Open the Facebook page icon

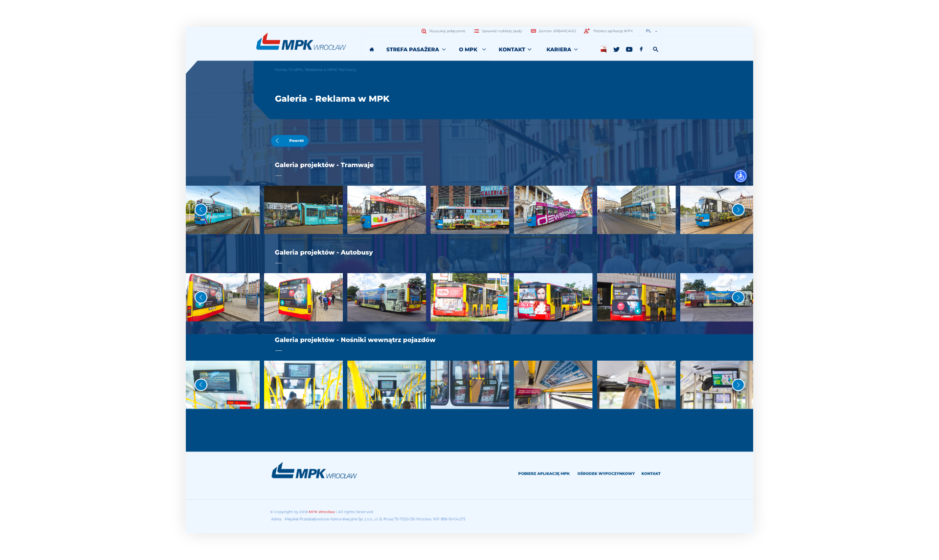coord(641,49)
